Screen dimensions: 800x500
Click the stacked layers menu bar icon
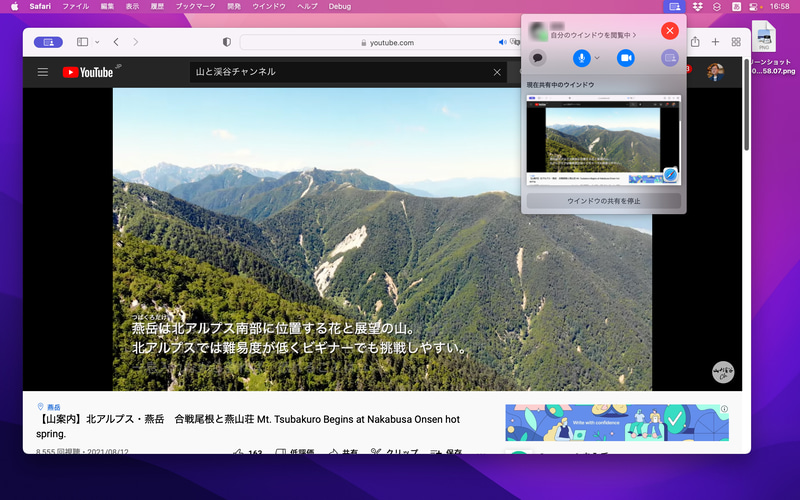click(x=717, y=6)
